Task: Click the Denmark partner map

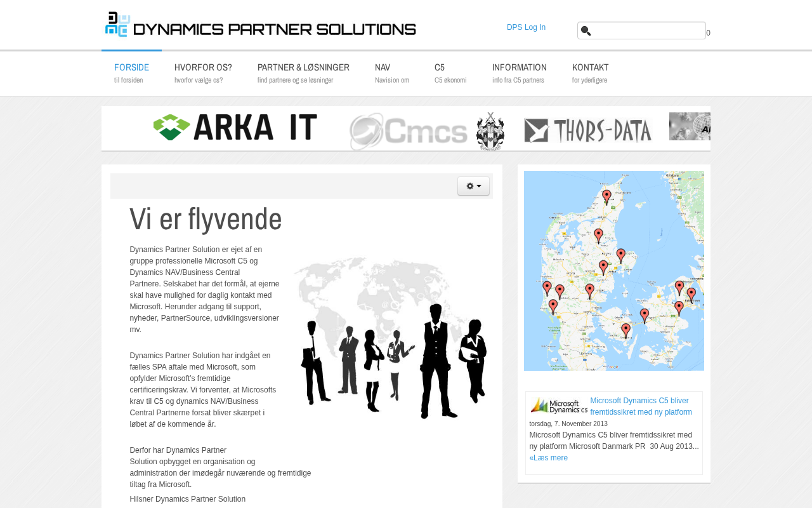Action: (614, 271)
